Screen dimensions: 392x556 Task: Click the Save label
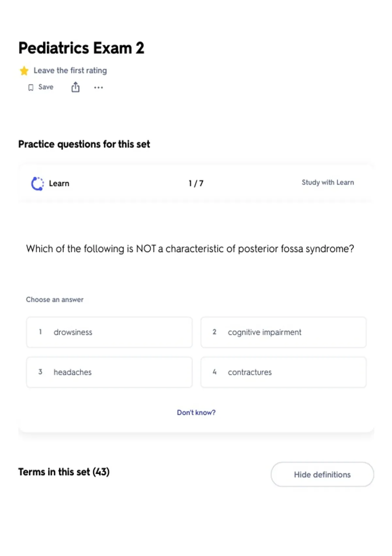coord(46,87)
